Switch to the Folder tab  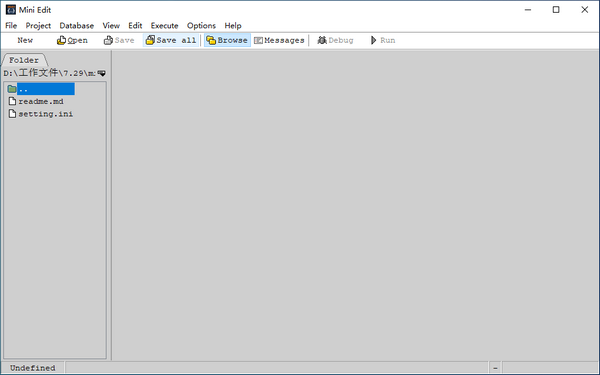(x=24, y=60)
